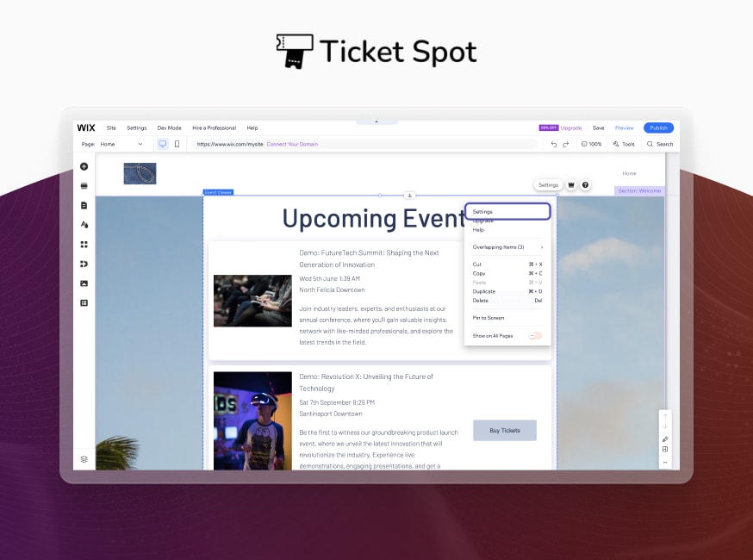Click the Connect Your Domain link
The width and height of the screenshot is (753, 560).
coord(292,144)
